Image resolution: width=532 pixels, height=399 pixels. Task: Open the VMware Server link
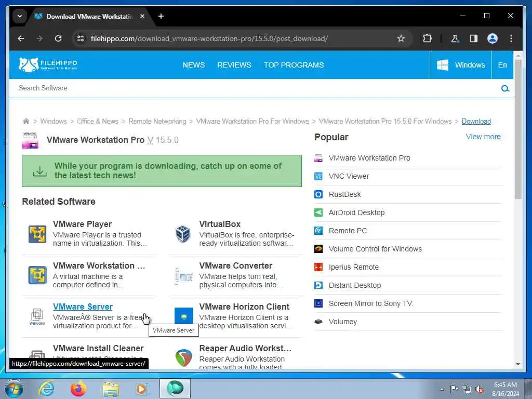(x=83, y=307)
